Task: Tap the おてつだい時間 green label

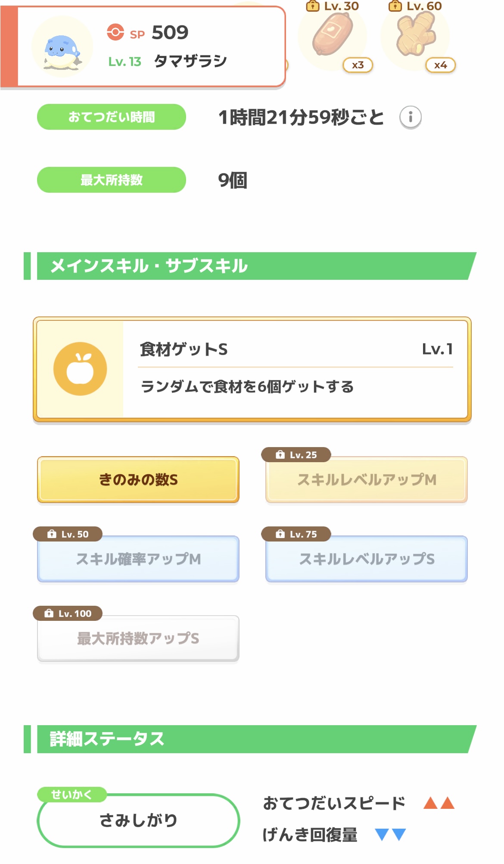Action: click(112, 117)
